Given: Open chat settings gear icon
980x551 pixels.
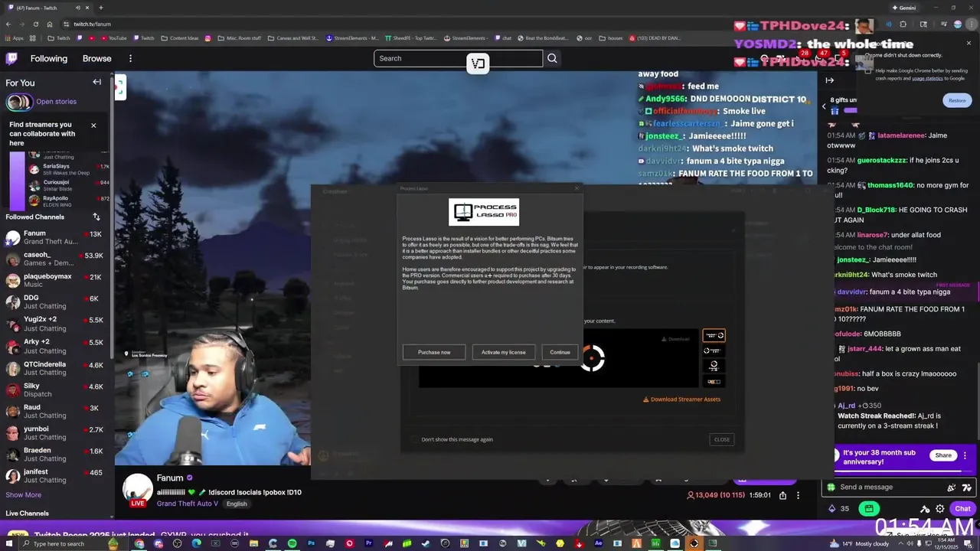Looking at the screenshot, I should 939,508.
